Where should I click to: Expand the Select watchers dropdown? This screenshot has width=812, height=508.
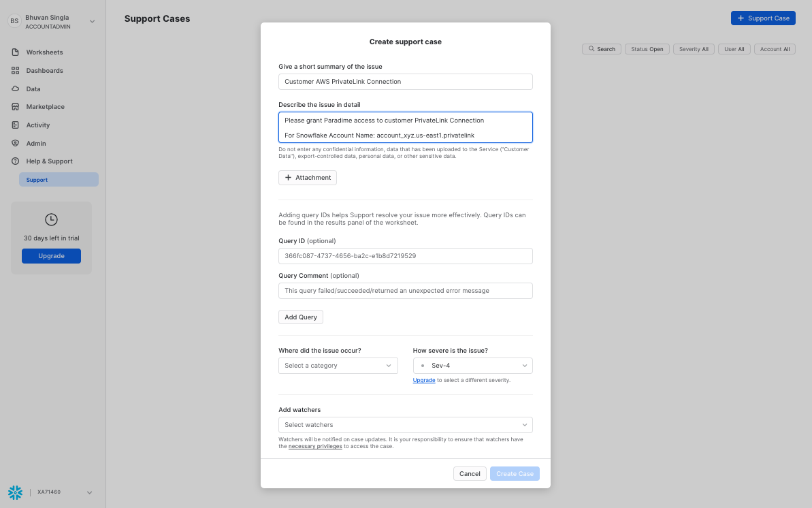click(x=405, y=425)
